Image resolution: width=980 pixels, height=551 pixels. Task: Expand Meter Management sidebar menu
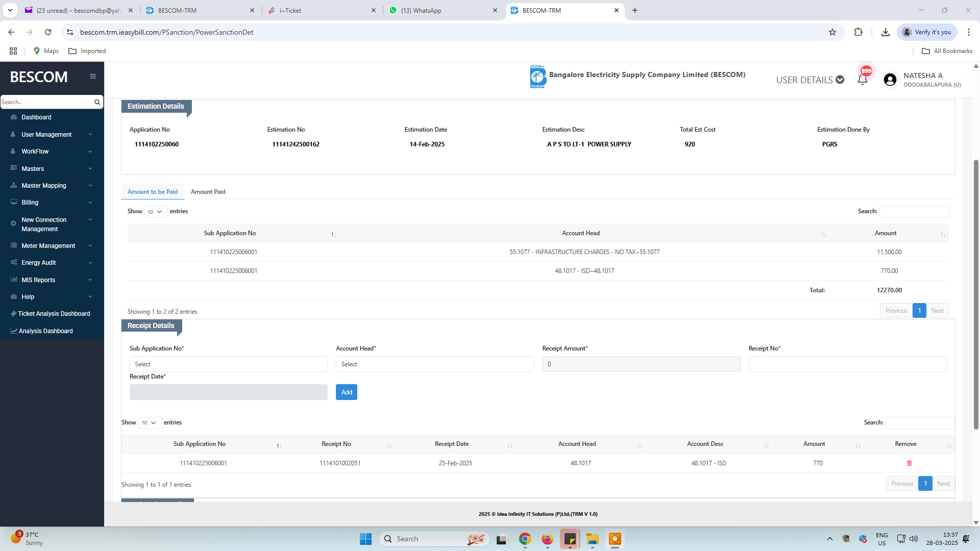tap(51, 246)
